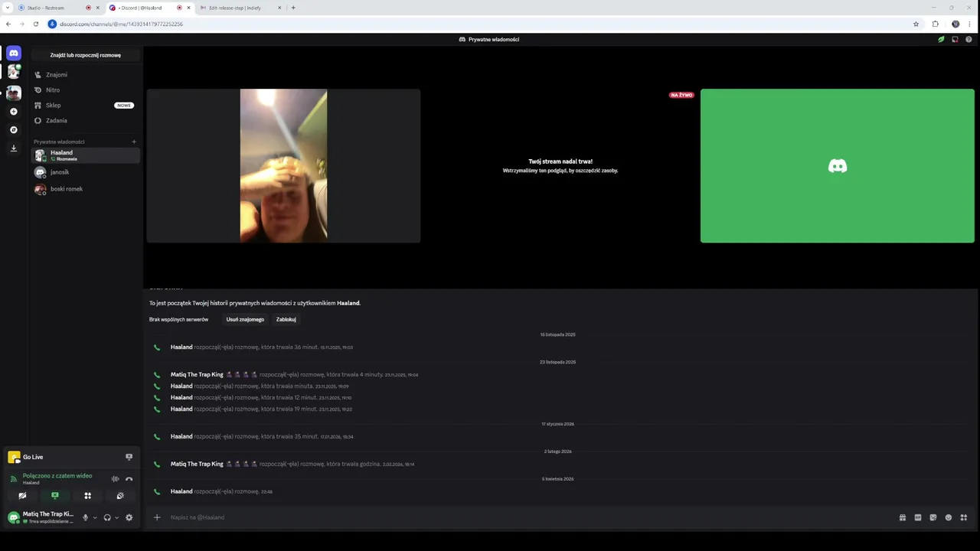980x551 pixels.
Task: Open user settings gear icon
Action: 129,517
